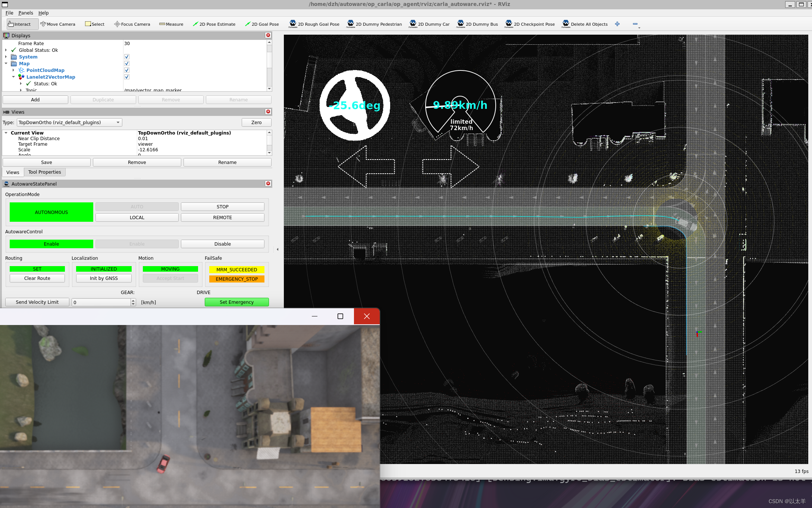Image resolution: width=812 pixels, height=508 pixels.
Task: Click the Send Velocity Limit button
Action: point(37,302)
